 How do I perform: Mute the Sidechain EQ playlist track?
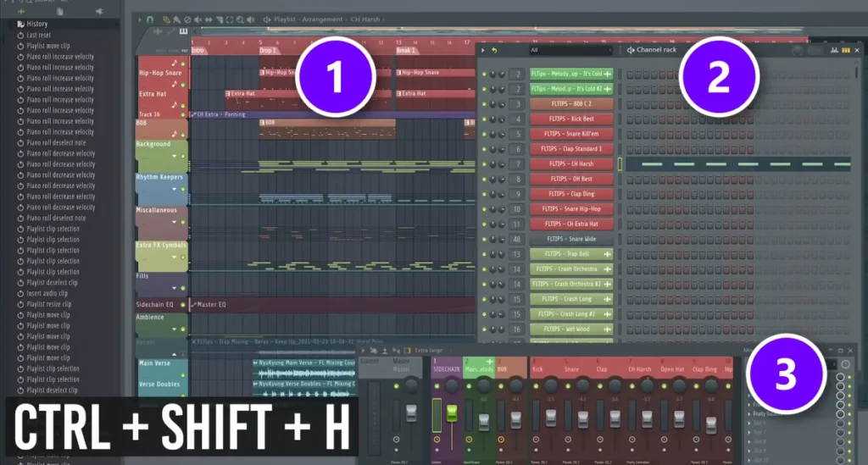pos(183,305)
